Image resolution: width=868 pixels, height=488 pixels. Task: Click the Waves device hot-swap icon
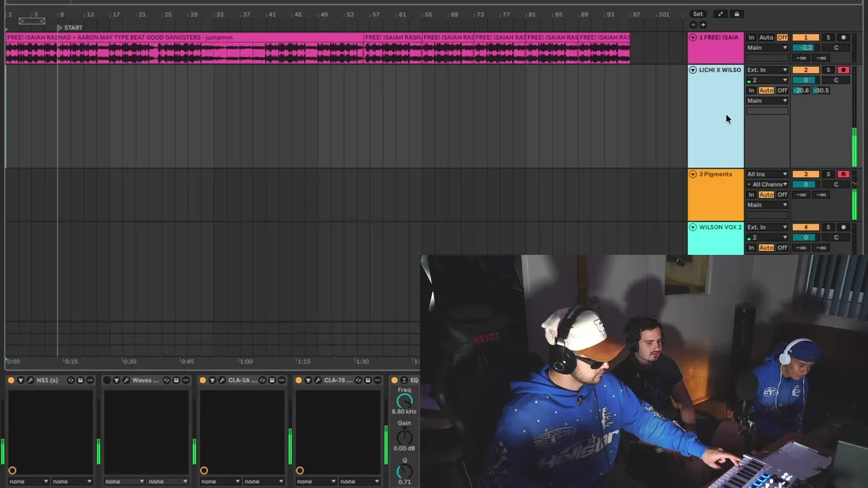(x=167, y=380)
